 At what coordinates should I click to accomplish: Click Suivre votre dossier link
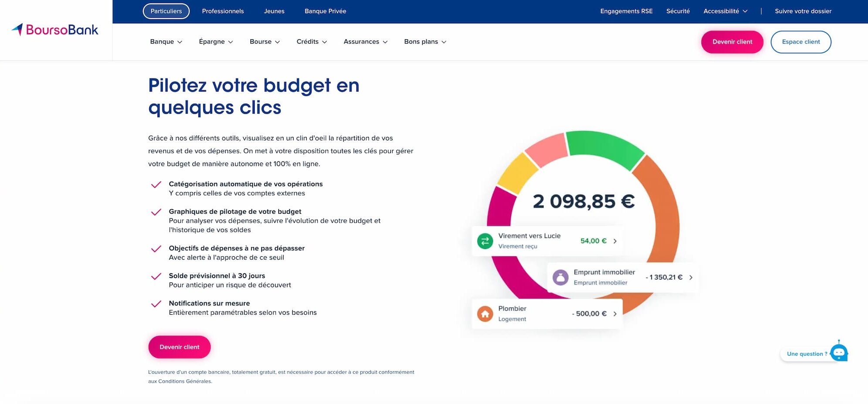click(x=803, y=11)
